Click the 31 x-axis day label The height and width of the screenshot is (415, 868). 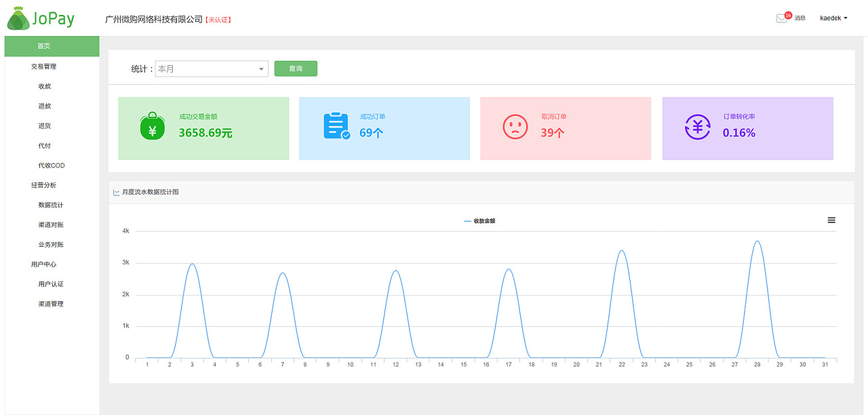(825, 365)
